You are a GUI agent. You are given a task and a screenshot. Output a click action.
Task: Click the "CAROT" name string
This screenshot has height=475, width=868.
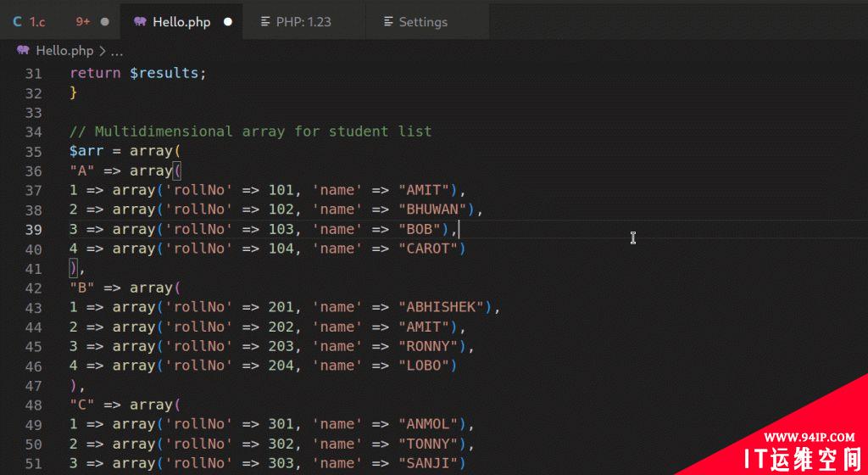click(x=428, y=249)
